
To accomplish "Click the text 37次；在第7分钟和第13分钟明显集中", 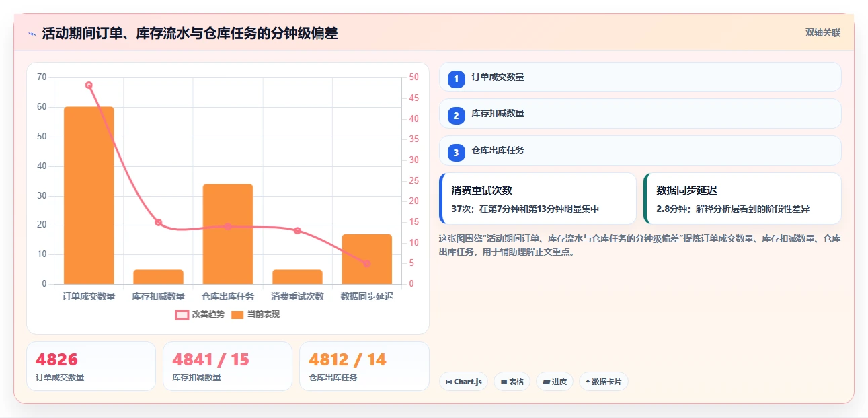I will click(x=525, y=209).
